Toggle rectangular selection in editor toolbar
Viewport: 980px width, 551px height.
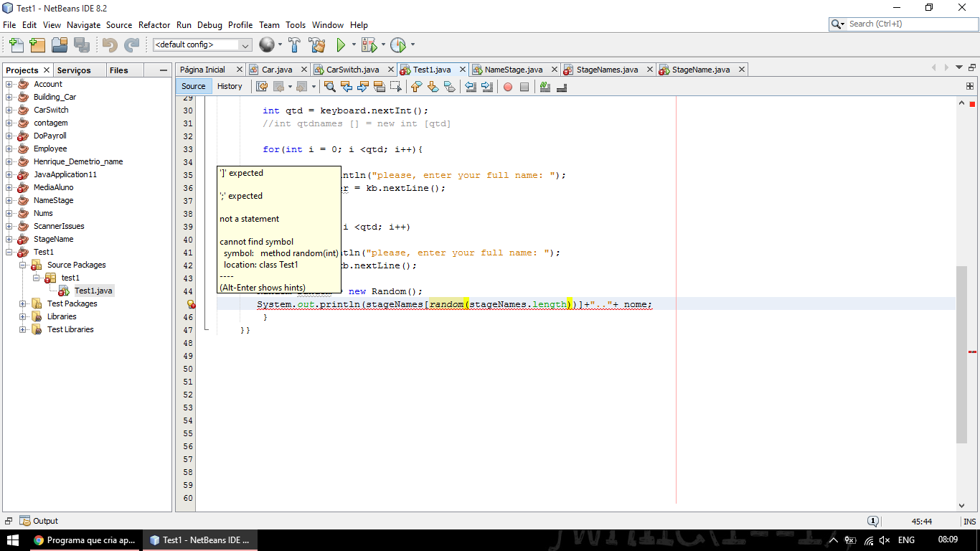coord(395,87)
